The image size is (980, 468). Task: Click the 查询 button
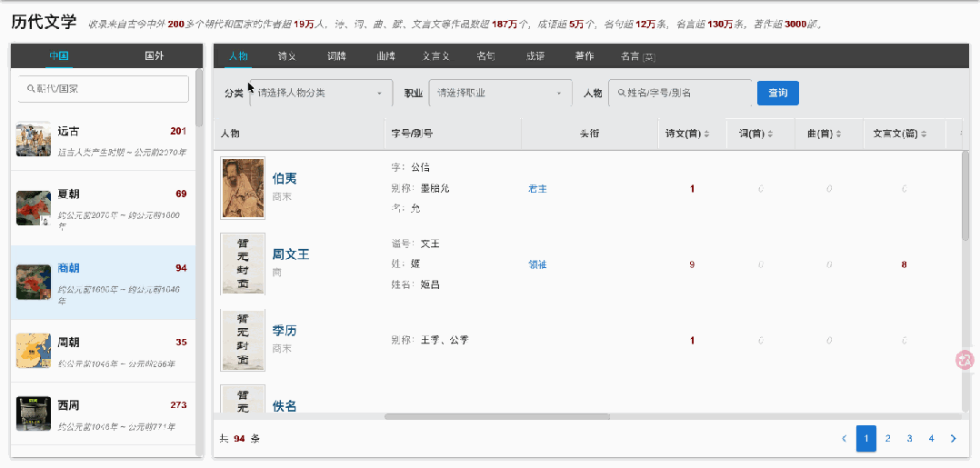coord(777,93)
